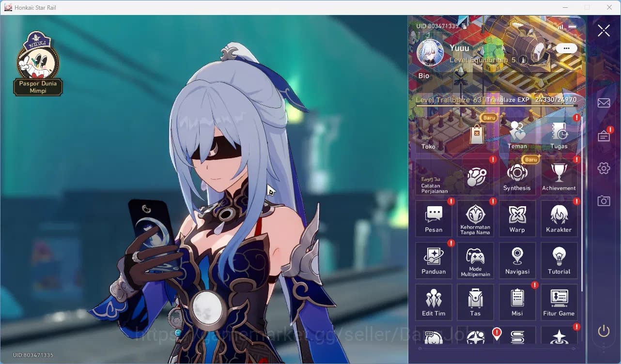The width and height of the screenshot is (621, 364).
Task: Click the player name Yuuu
Action: click(459, 48)
